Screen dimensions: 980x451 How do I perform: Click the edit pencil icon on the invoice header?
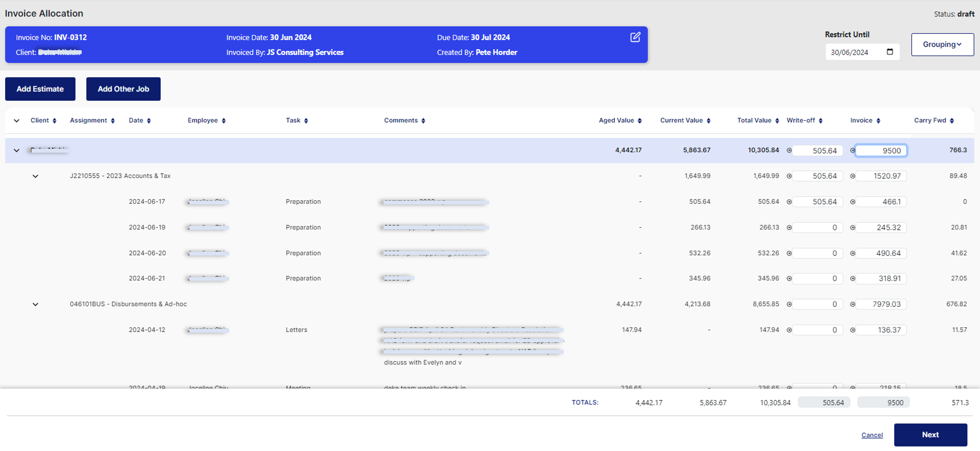point(635,37)
